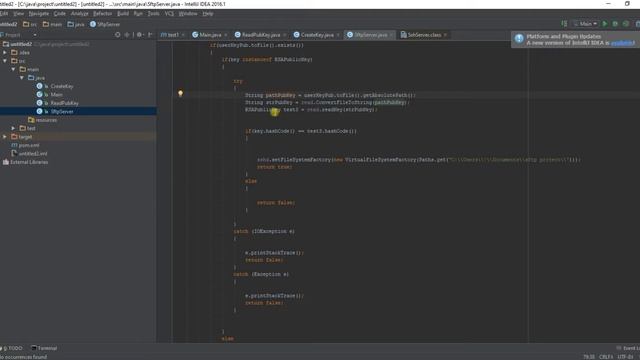640x360 pixels.
Task: Hide the Project tool window
Action: click(x=150, y=35)
